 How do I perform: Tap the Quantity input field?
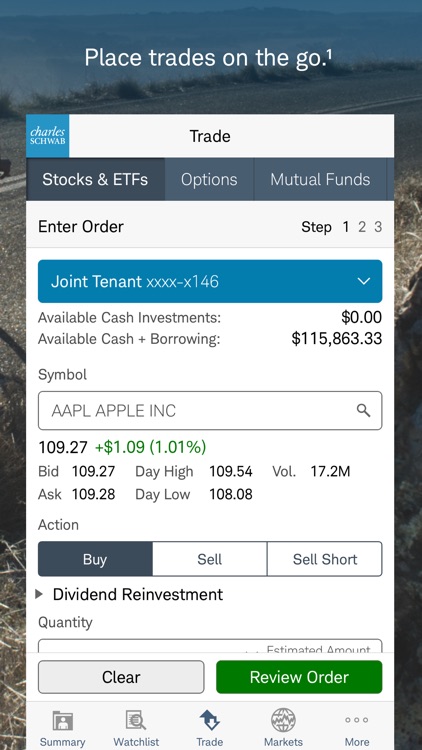click(x=210, y=646)
